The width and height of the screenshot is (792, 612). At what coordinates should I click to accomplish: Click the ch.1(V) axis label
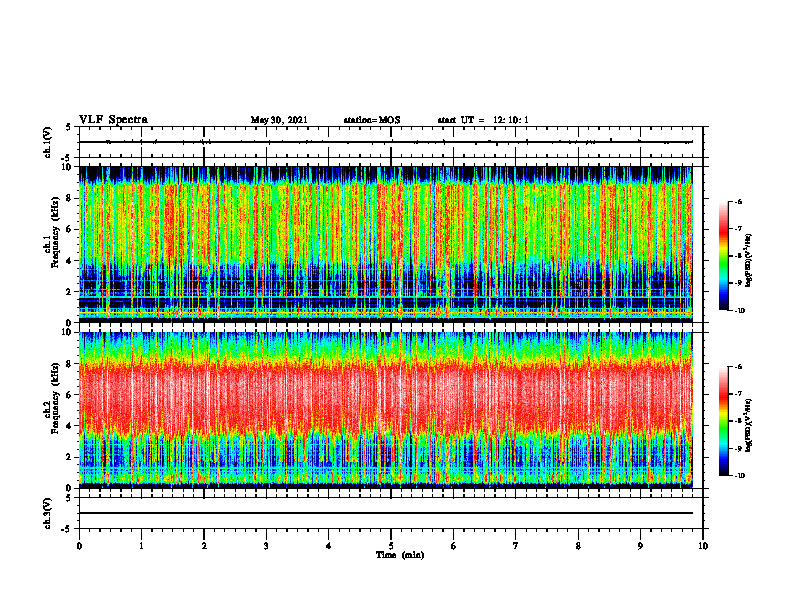(48, 142)
